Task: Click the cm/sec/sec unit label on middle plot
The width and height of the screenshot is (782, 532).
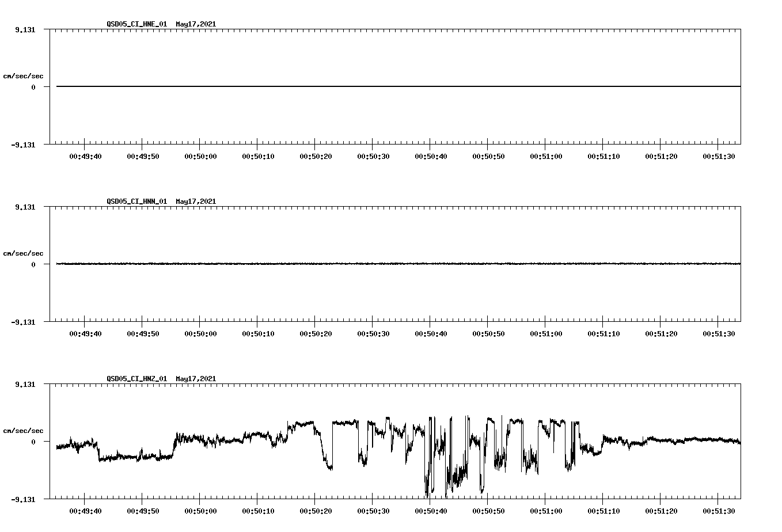Action: pyautogui.click(x=24, y=253)
